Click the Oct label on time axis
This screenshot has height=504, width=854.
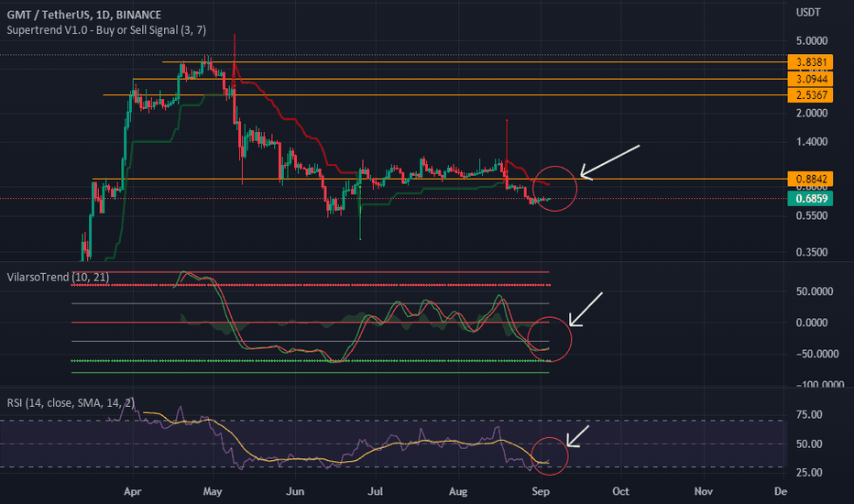click(x=620, y=491)
